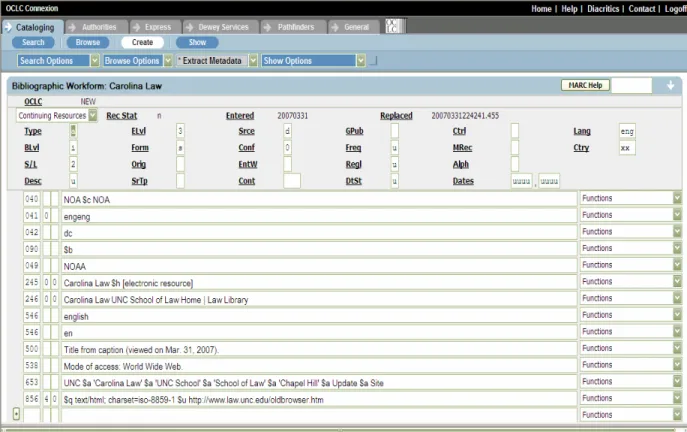
Task: Click the Lang input containing eng
Action: 627,131
